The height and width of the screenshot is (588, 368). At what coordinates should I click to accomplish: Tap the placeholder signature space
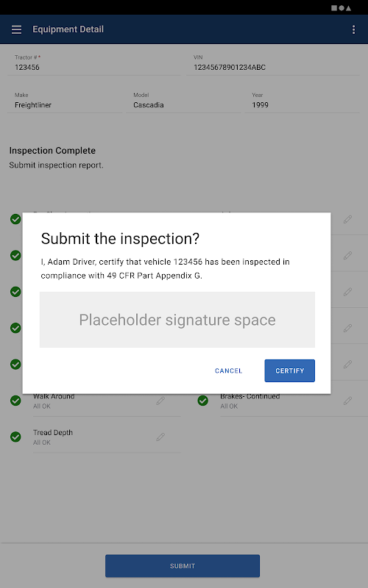(x=177, y=320)
